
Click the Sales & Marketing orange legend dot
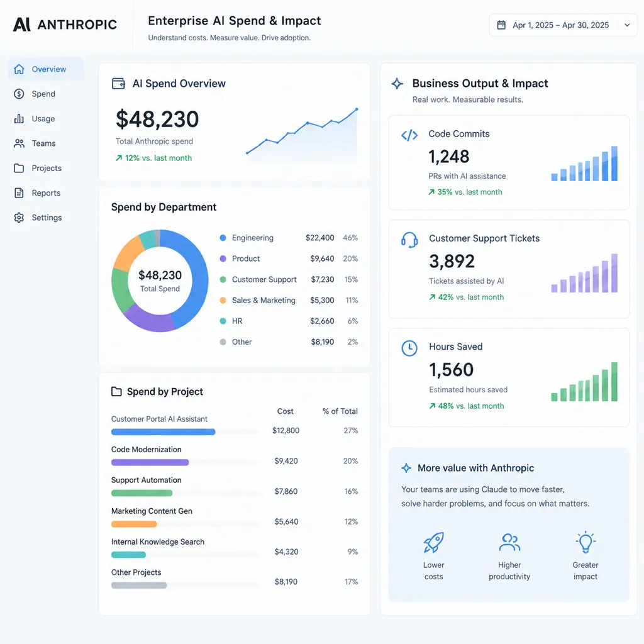pos(223,300)
